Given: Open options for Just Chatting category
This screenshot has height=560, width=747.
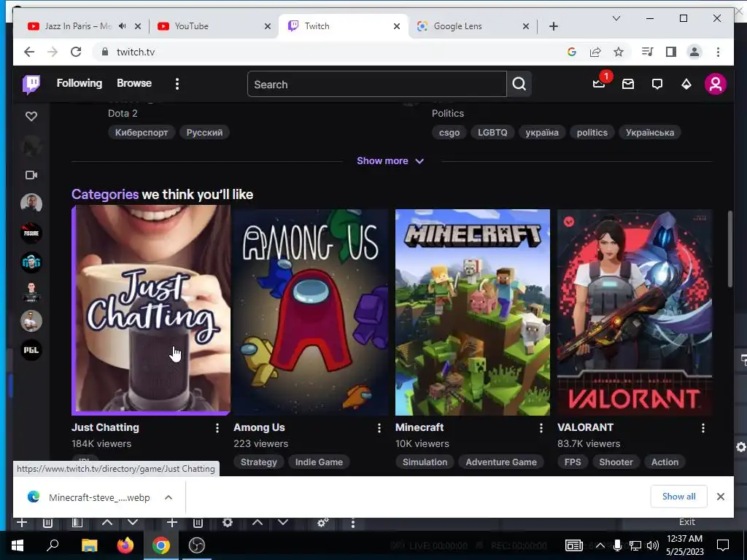Looking at the screenshot, I should point(217,428).
